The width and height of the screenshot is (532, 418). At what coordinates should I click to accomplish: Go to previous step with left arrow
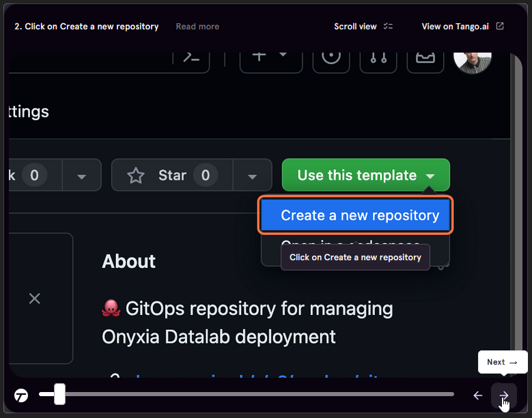[478, 395]
